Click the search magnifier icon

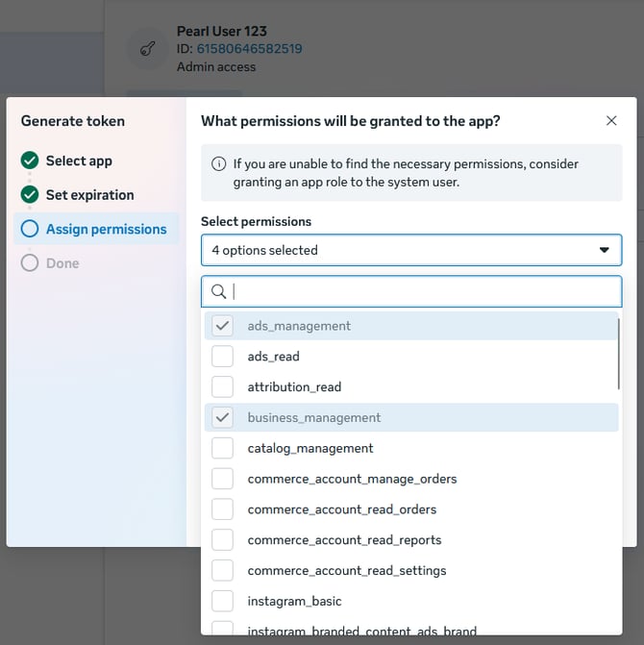pyautogui.click(x=219, y=291)
